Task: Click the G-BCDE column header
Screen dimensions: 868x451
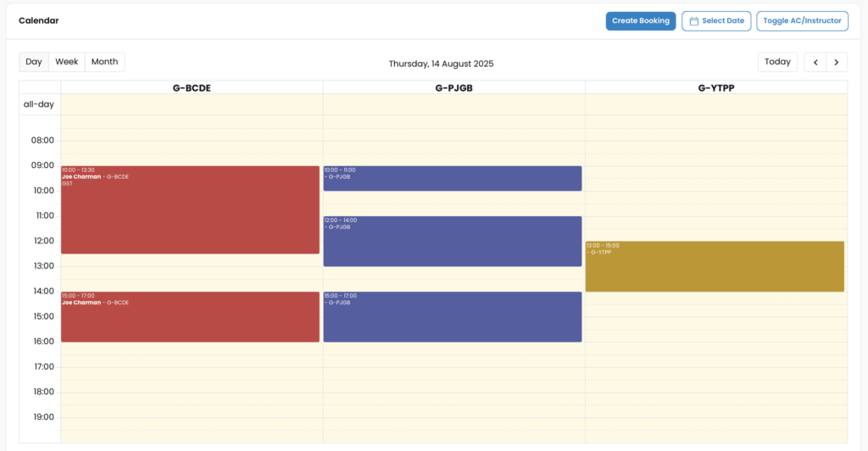Action: click(x=192, y=87)
